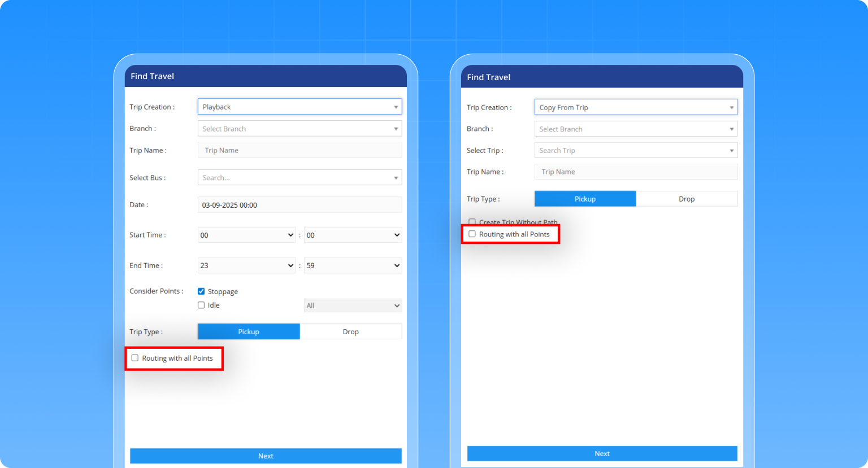Open the Trip Creation dropdown showing Copy From Trip

pos(636,107)
